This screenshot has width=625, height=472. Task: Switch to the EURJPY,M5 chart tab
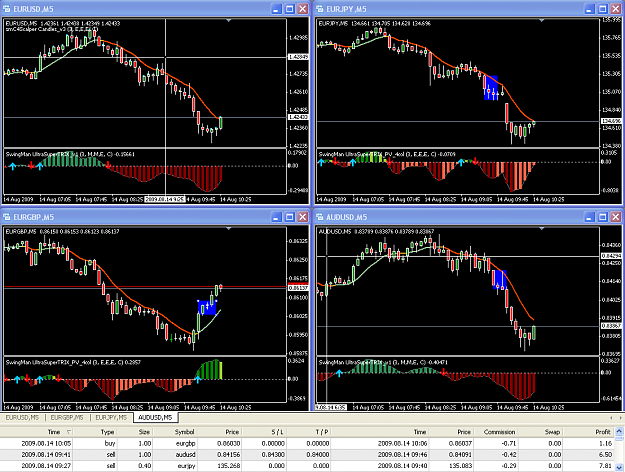111,417
